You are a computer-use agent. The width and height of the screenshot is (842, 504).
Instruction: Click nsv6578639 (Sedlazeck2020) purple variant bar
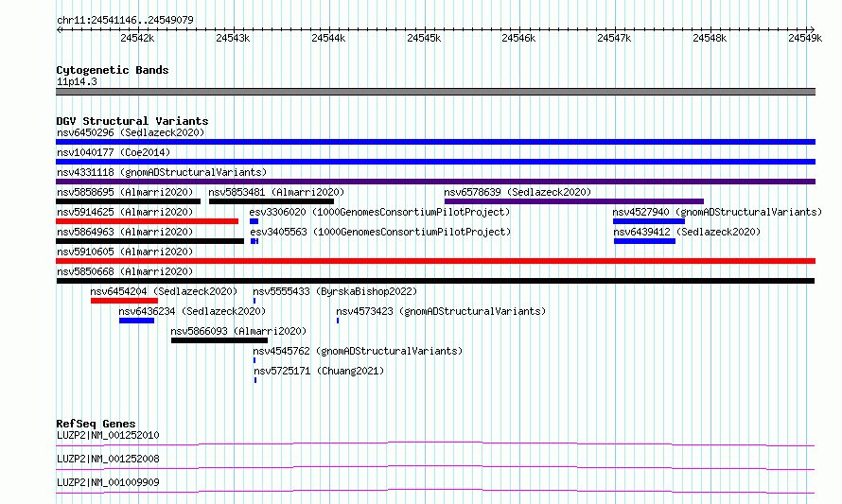[574, 201]
